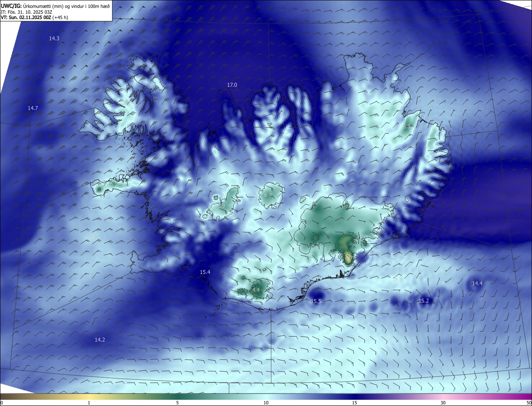This screenshot has height=406, width=532.
Task: Click colour scale tick label "30"
Action: [x=443, y=403]
